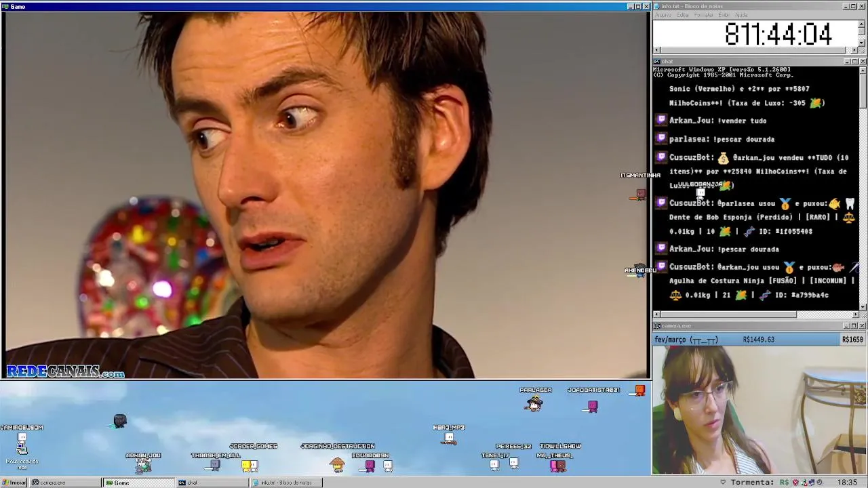Click the video playing in the Game window

coord(325,195)
